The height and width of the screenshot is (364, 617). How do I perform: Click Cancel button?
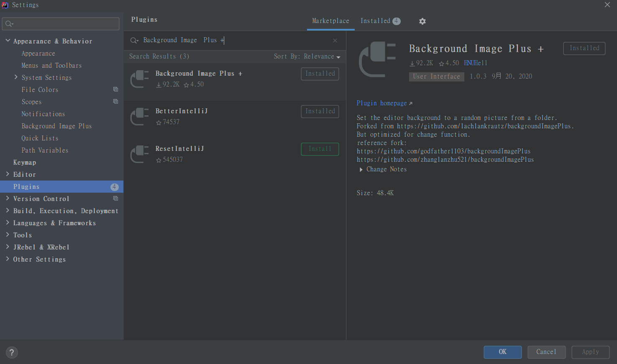click(547, 352)
